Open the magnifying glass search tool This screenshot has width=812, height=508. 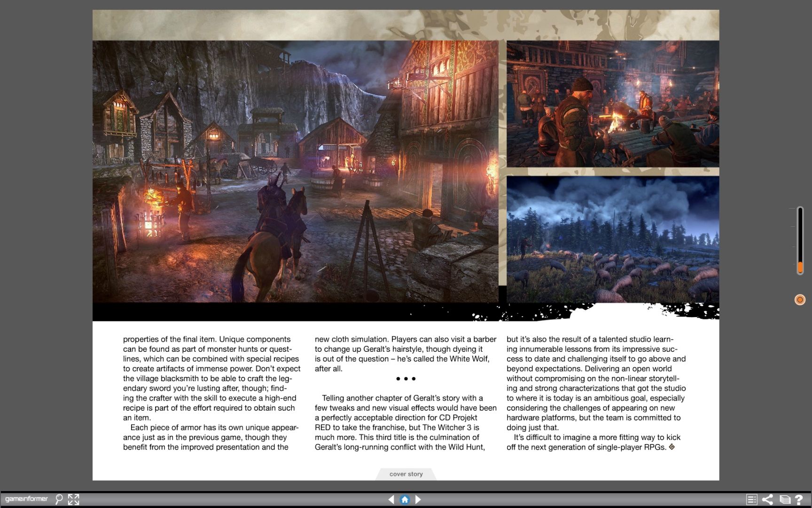click(59, 499)
